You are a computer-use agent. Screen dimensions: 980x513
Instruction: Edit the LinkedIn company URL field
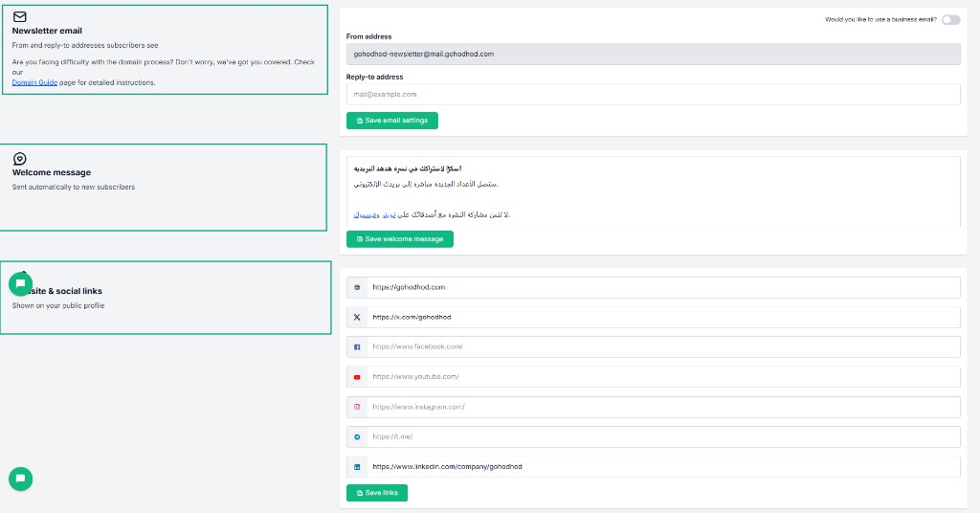pos(663,467)
